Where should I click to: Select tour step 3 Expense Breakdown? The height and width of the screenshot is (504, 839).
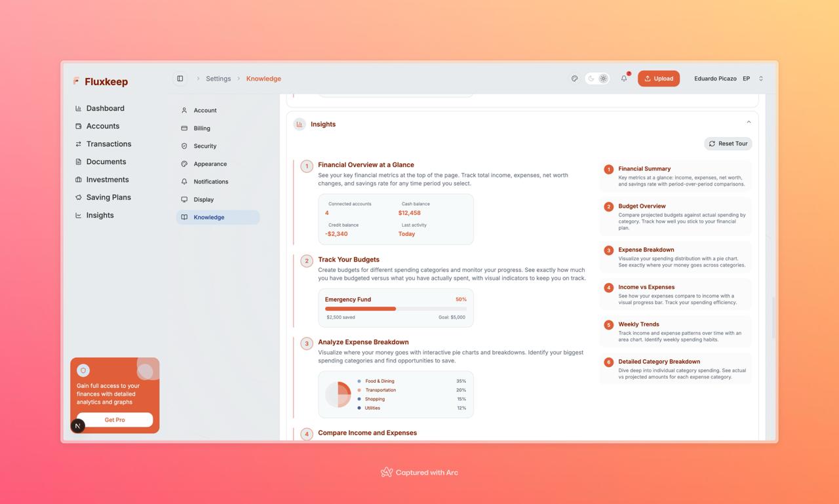(x=675, y=257)
